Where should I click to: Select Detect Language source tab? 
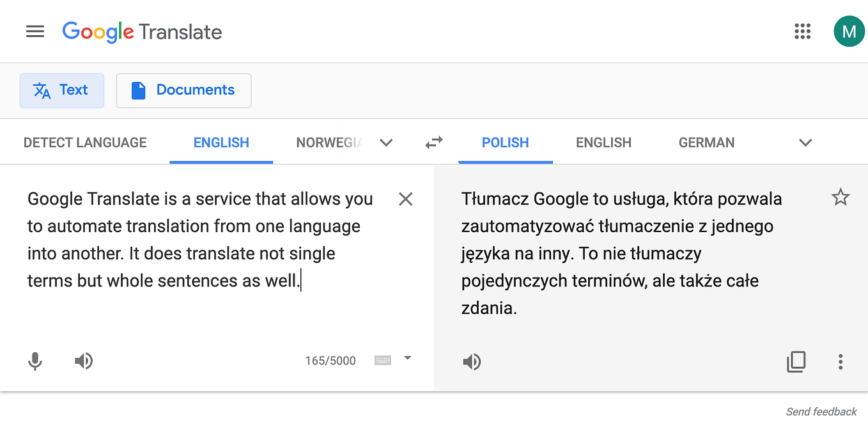coord(85,143)
